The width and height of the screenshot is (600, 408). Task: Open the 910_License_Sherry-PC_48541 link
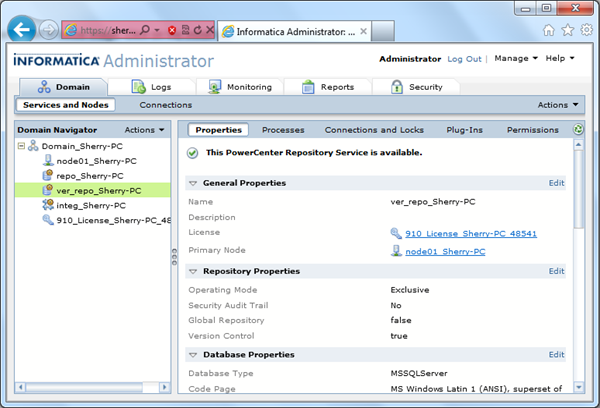tap(471, 233)
